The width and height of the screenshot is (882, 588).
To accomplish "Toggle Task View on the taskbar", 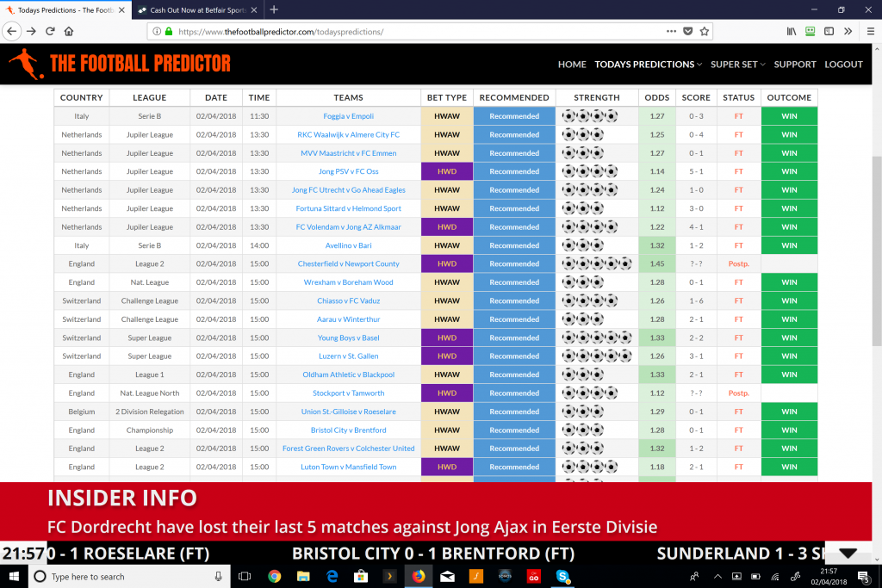I will (x=244, y=577).
